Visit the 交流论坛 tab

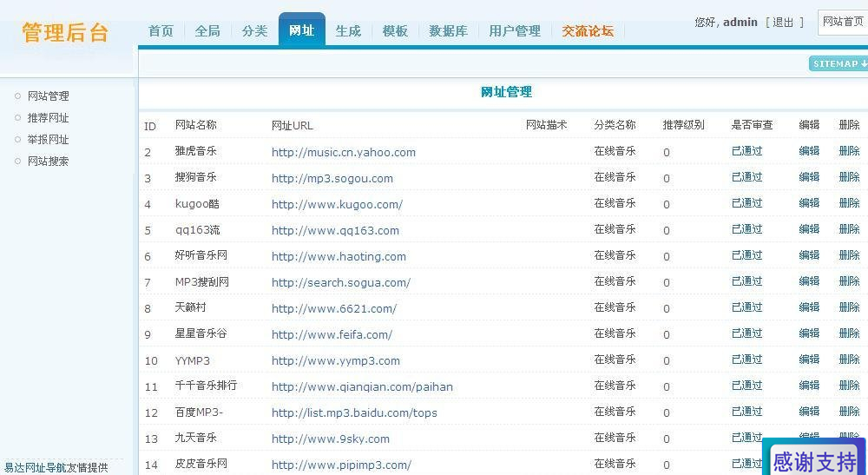click(x=588, y=31)
